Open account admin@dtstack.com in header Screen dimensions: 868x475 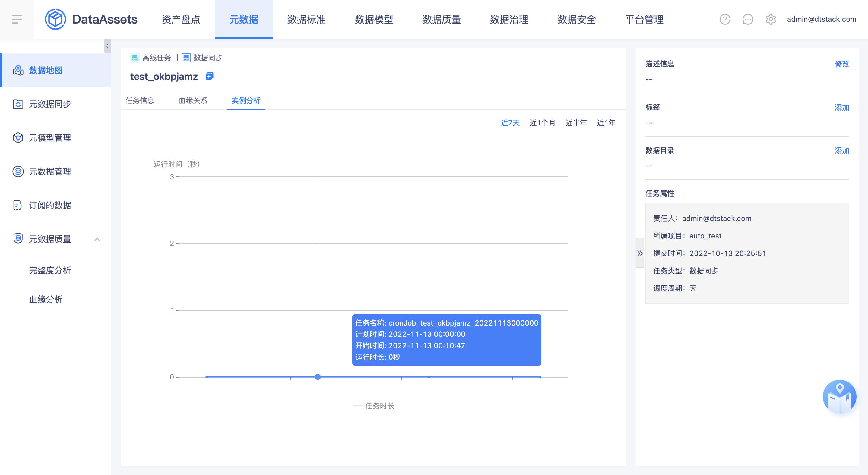point(822,19)
